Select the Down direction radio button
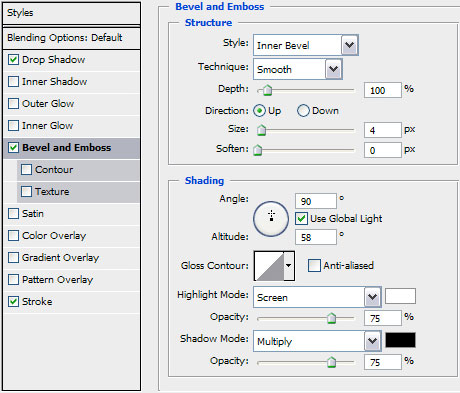 [x=303, y=111]
